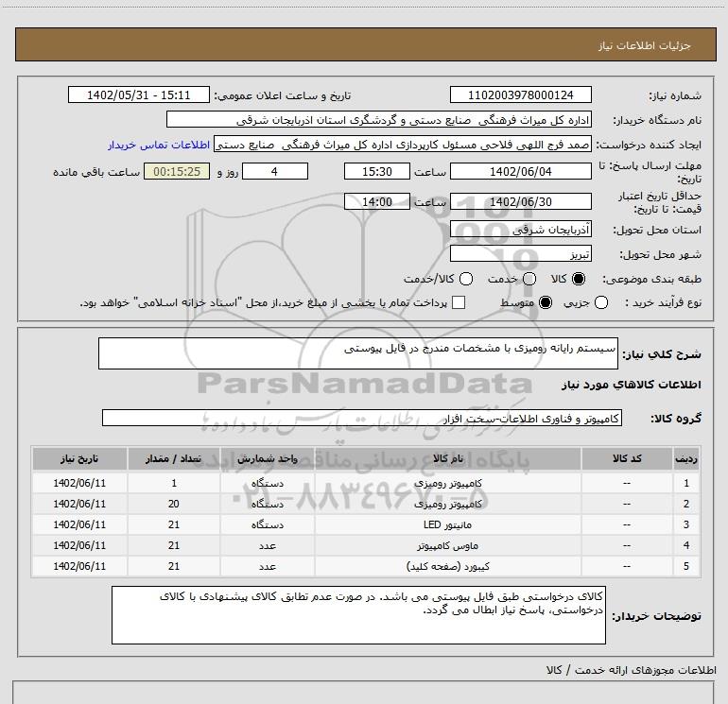The image size is (728, 704).
Task: Click the واحد شمارش column header
Action: (268, 459)
